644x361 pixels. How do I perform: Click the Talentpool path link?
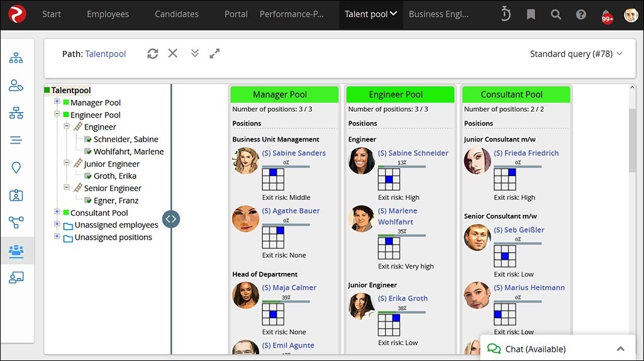pyautogui.click(x=106, y=54)
